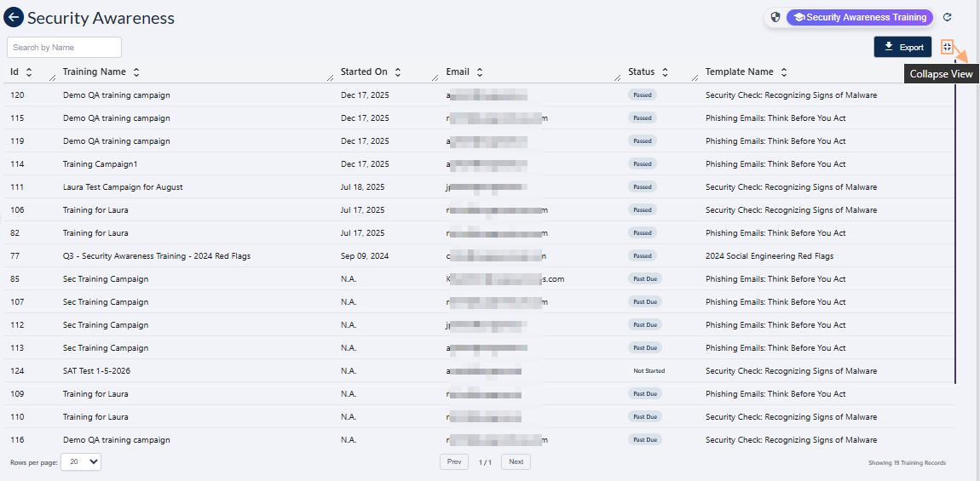Open the Rows per page dropdown
The width and height of the screenshot is (980, 481).
coord(81,461)
